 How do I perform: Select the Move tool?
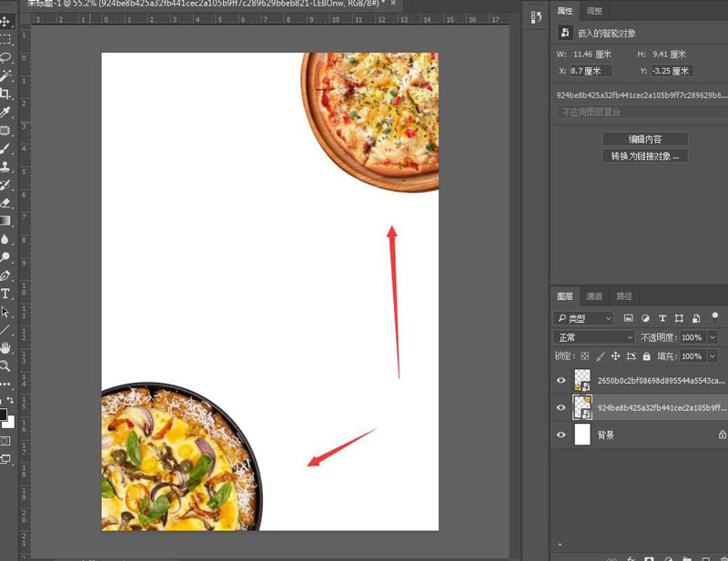[x=5, y=22]
